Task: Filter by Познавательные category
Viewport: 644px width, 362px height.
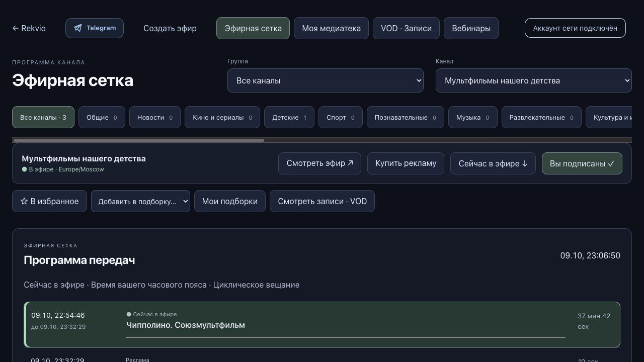Action: click(x=406, y=117)
